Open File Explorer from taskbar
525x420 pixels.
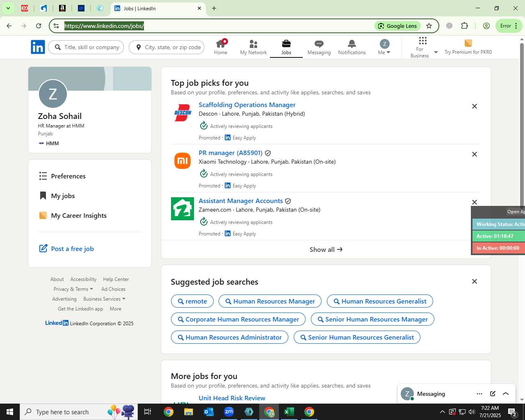coord(188,412)
